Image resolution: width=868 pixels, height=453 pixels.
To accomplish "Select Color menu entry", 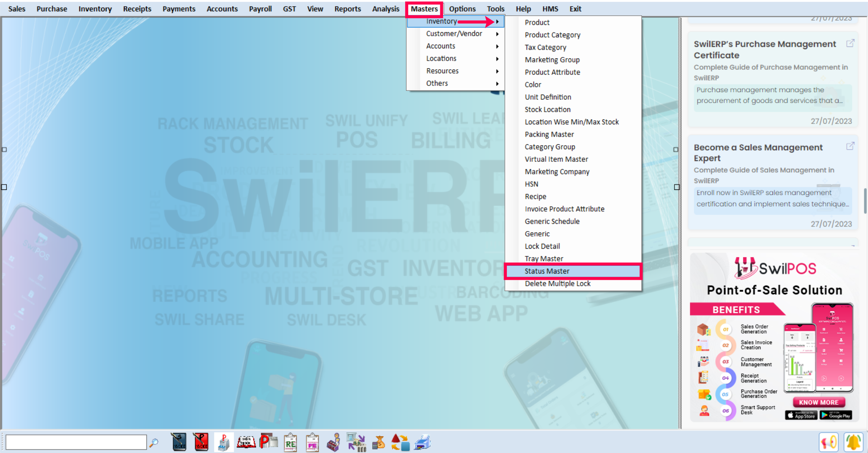I will click(573, 85).
